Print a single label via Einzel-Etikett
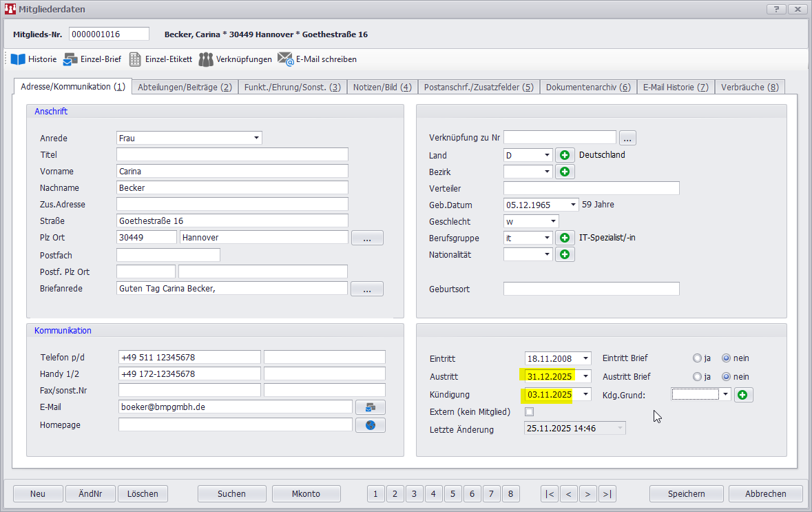The width and height of the screenshot is (812, 512). click(x=135, y=59)
